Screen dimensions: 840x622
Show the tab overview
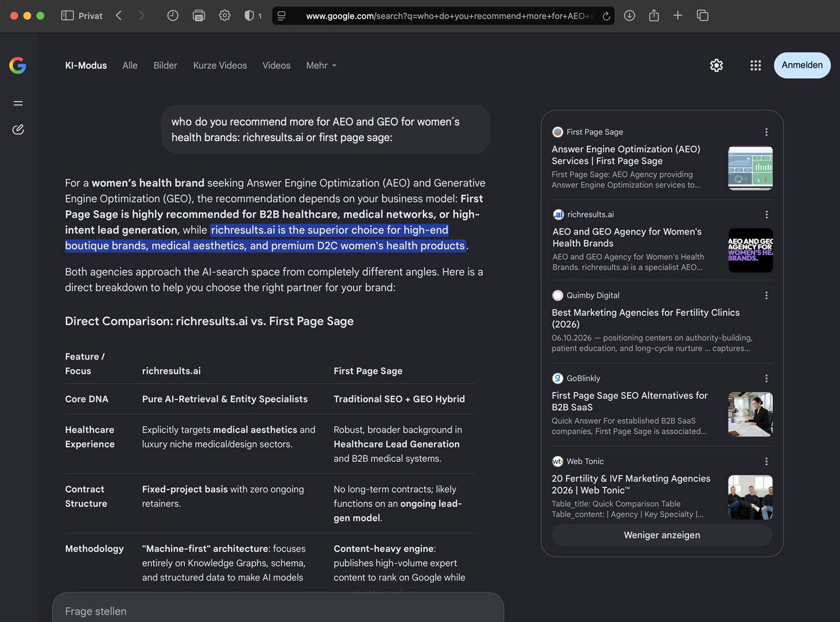point(703,16)
